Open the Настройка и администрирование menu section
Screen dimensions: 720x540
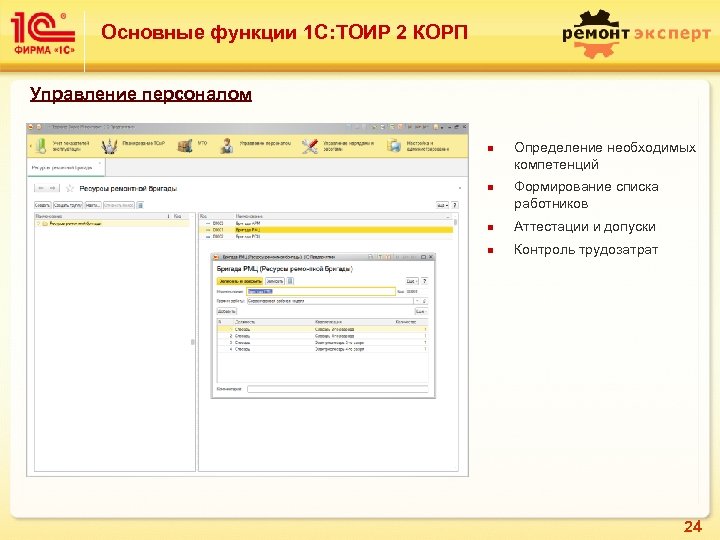coord(428,146)
